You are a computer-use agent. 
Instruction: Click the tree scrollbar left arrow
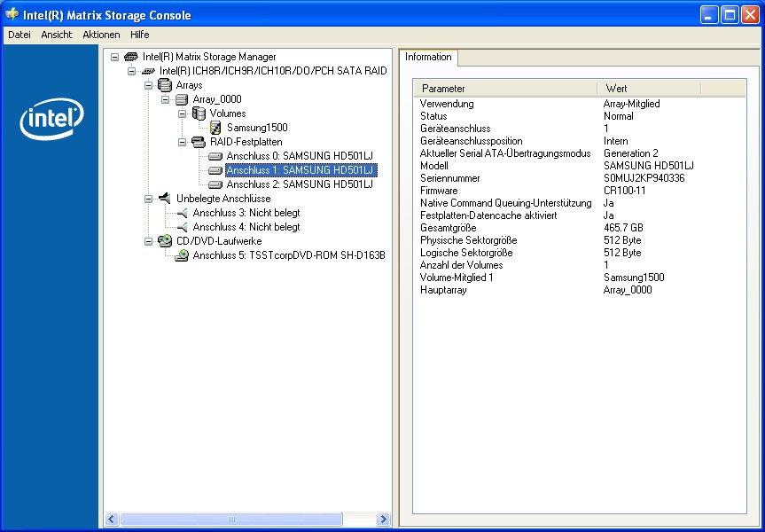[x=112, y=519]
